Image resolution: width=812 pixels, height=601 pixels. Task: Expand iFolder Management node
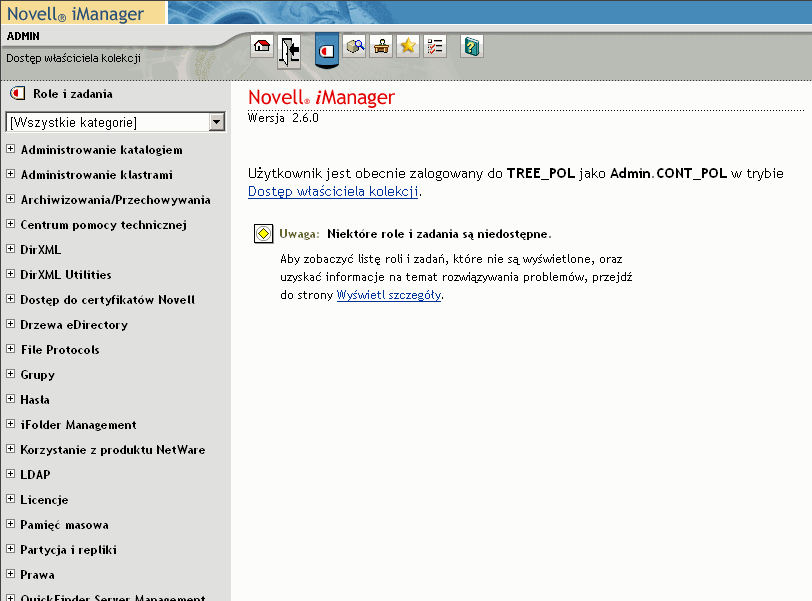coord(10,424)
